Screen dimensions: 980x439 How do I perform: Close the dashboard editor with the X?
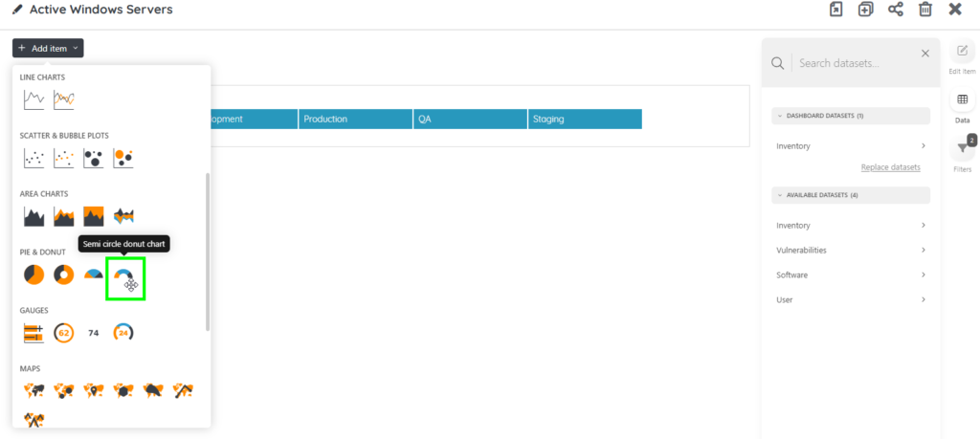click(x=955, y=10)
